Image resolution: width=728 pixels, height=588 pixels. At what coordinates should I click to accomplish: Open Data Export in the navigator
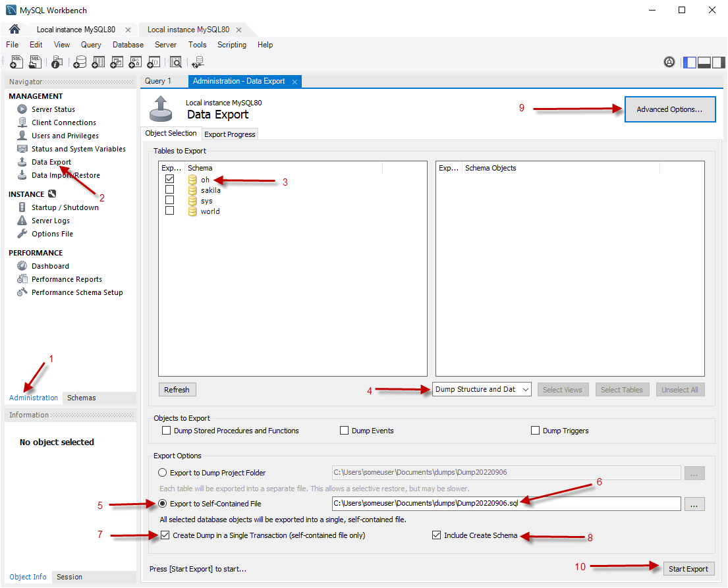coord(51,162)
